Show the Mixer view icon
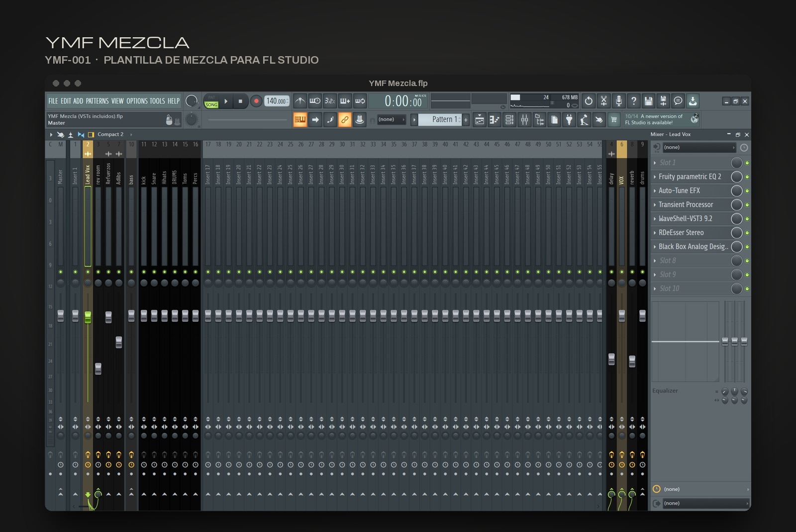The image size is (796, 532). coord(524,119)
